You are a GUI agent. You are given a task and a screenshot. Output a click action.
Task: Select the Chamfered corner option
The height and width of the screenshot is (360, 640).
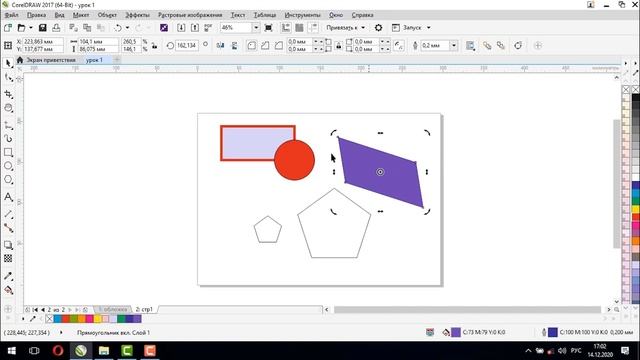279,45
